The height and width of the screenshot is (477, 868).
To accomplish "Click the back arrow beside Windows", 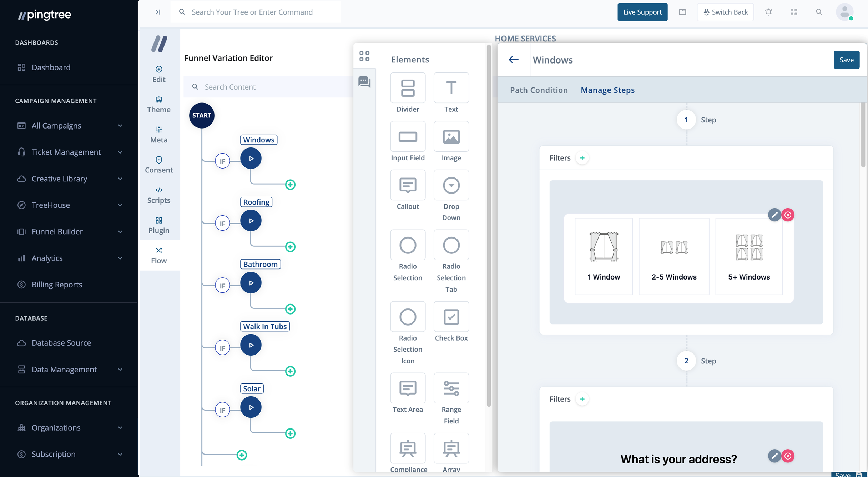I will 513,60.
